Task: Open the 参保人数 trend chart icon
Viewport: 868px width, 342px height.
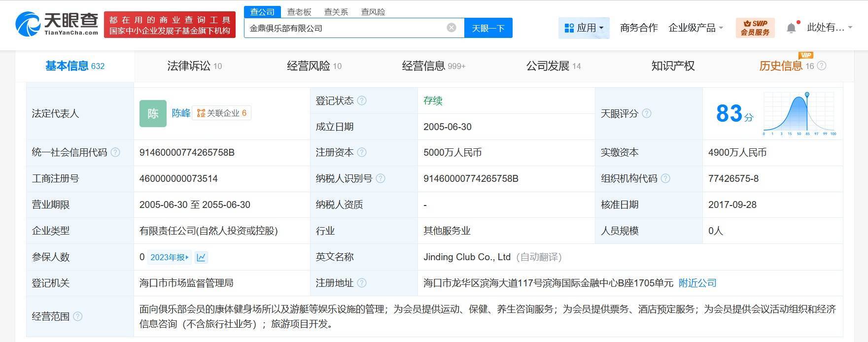Action: (201, 257)
